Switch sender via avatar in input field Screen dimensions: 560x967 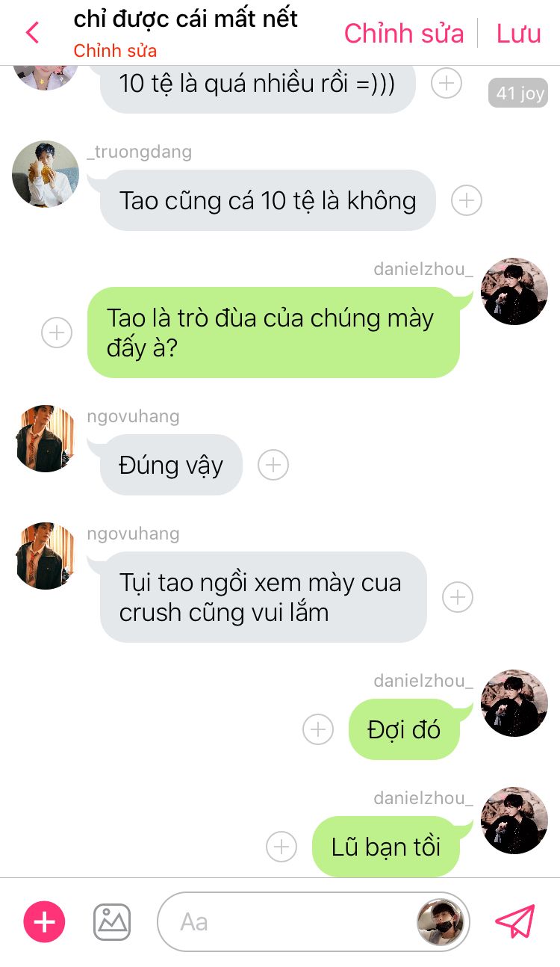tap(441, 922)
